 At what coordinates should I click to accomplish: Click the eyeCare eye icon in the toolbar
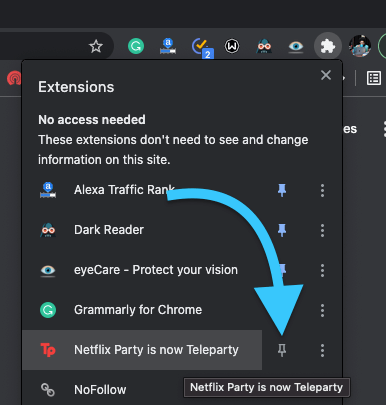pos(296,46)
